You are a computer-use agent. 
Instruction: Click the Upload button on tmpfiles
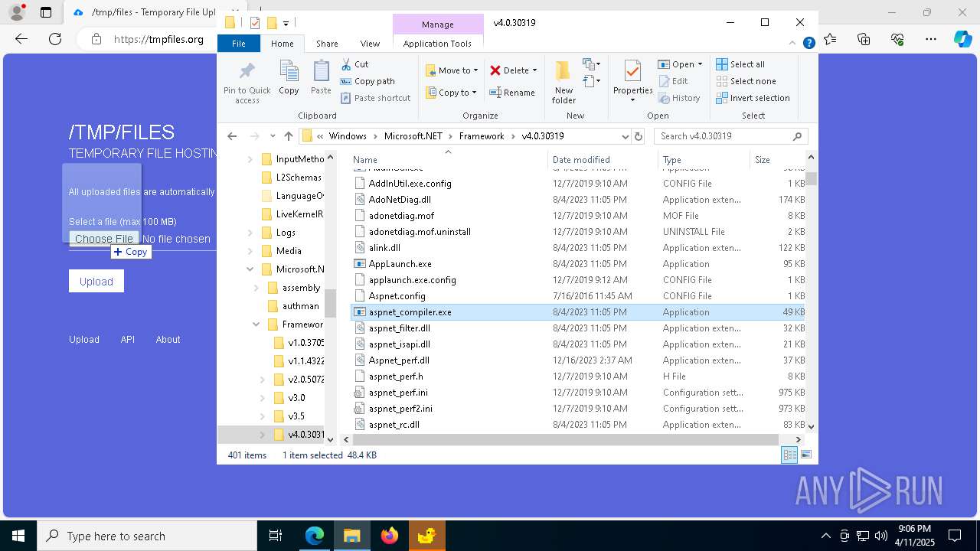[x=96, y=282]
